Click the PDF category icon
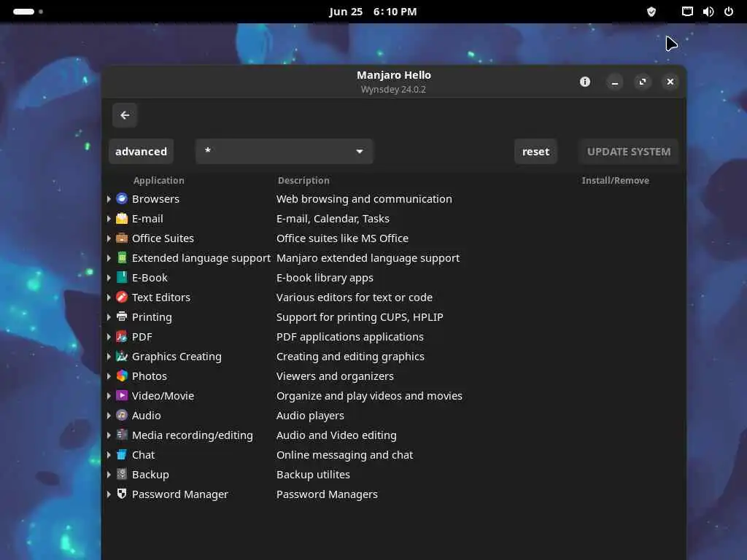The image size is (747, 560). tap(122, 337)
